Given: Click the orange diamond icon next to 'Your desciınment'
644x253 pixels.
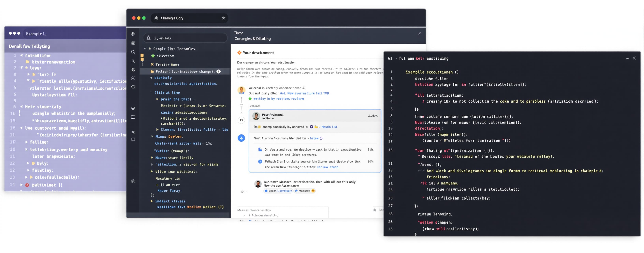Looking at the screenshot, I should 239,53.
